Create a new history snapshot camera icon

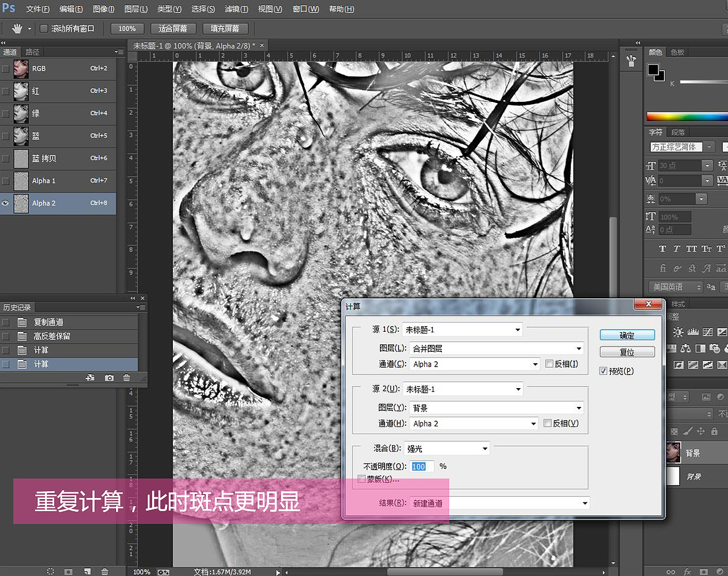coord(109,378)
